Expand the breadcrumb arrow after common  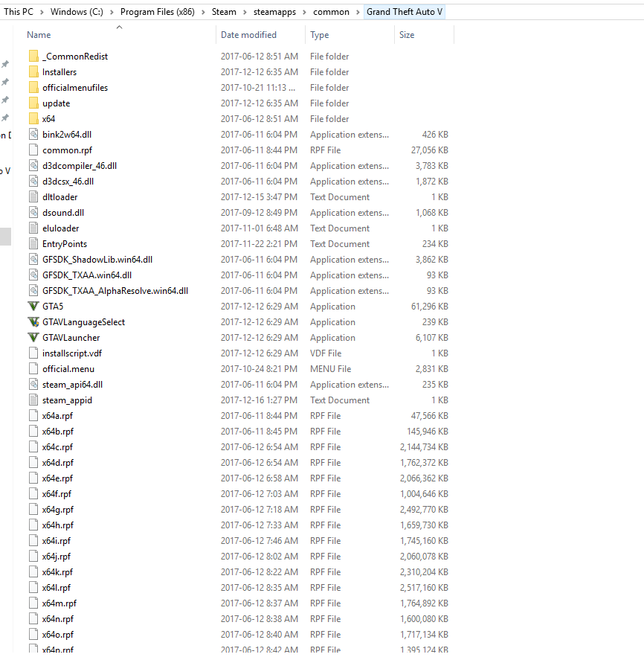pos(358,12)
